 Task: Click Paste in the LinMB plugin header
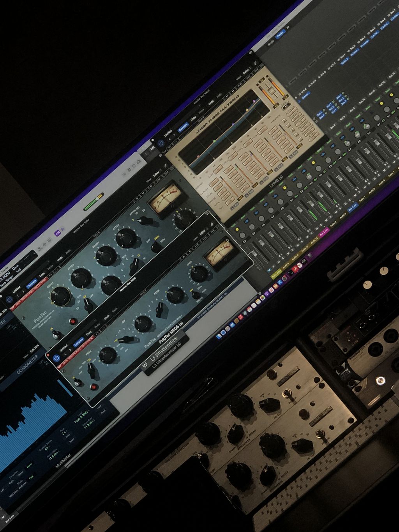(x=201, y=111)
